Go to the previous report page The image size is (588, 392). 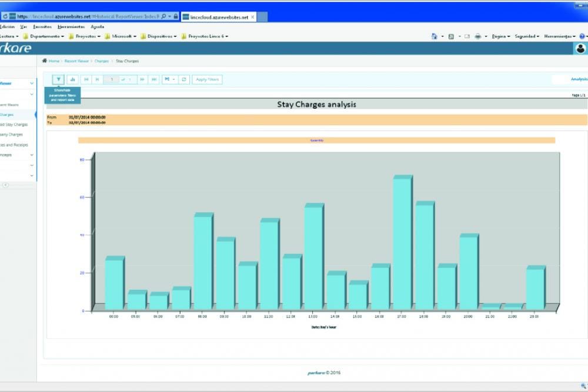pos(97,79)
